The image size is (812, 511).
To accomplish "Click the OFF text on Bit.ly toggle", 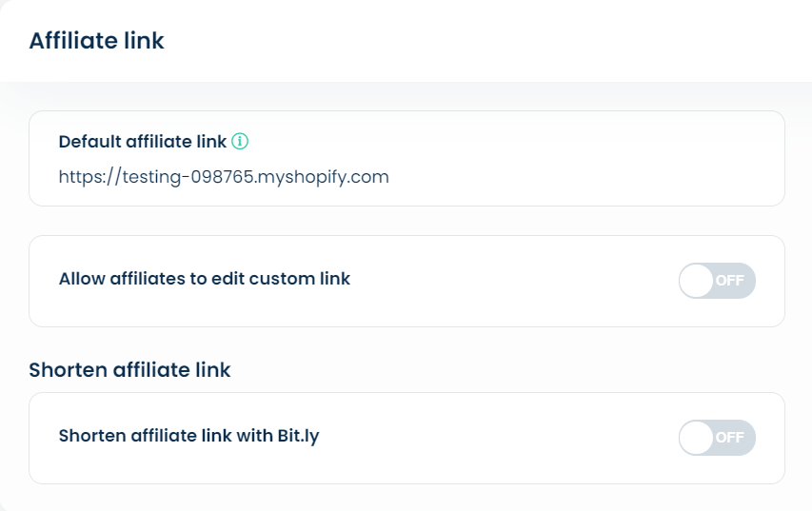I will pos(730,438).
